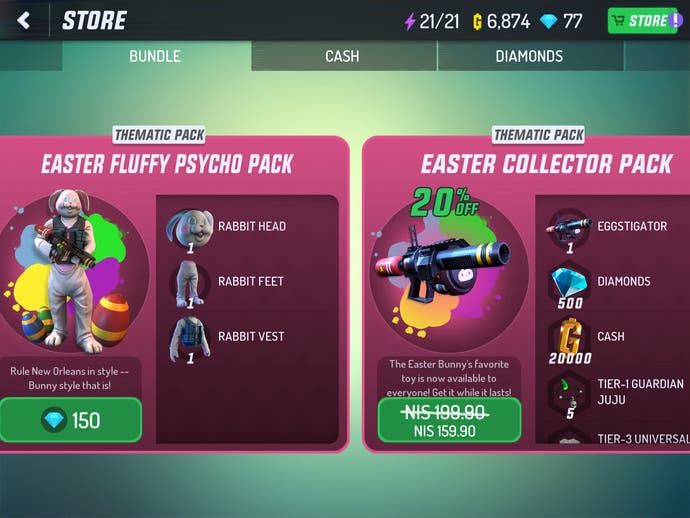The height and width of the screenshot is (518, 690).
Task: Purchase Easter Collector Pack for NIS 159.90
Action: tap(449, 420)
